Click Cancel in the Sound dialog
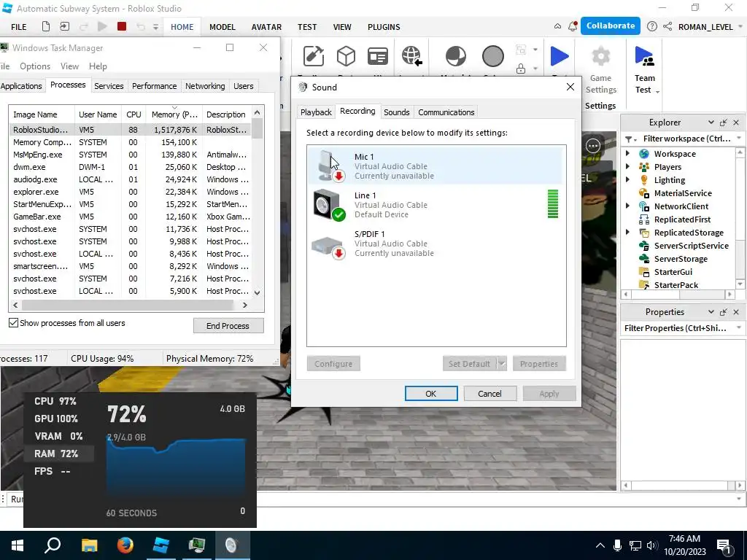The height and width of the screenshot is (560, 747). [489, 394]
